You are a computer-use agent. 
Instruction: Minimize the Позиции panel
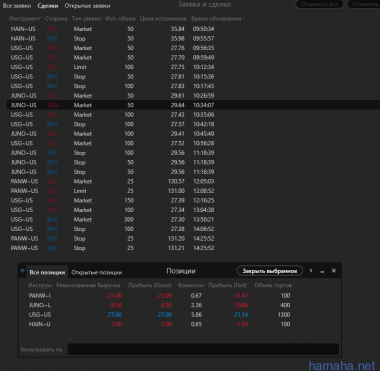pos(322,271)
